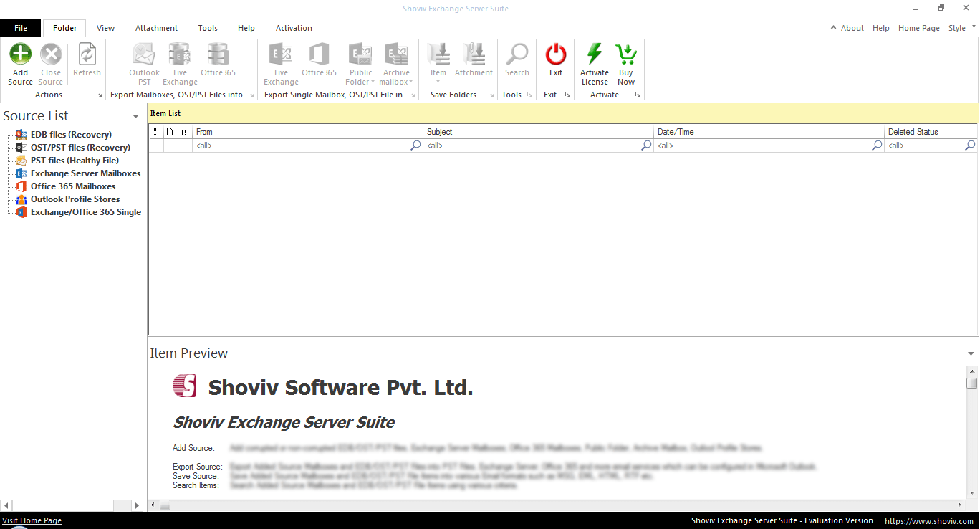980x529 pixels.
Task: Switch to the Tools ribbon tab
Action: pyautogui.click(x=208, y=28)
